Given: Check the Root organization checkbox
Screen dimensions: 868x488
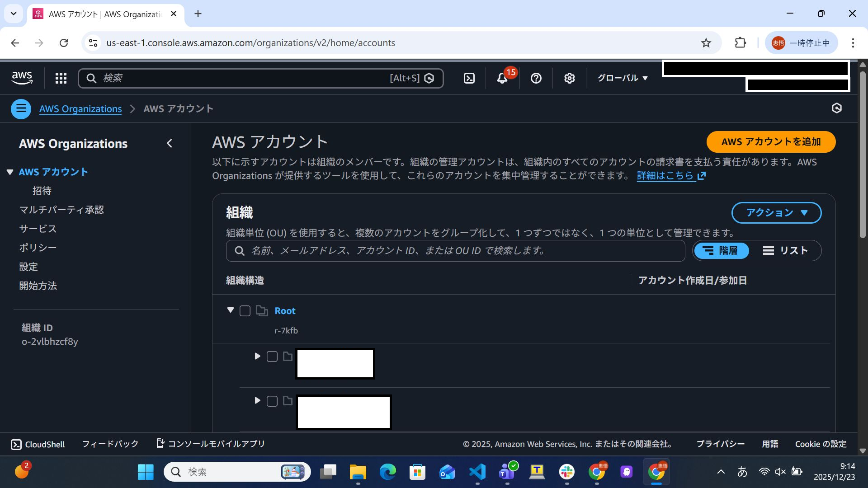Looking at the screenshot, I should tap(245, 311).
